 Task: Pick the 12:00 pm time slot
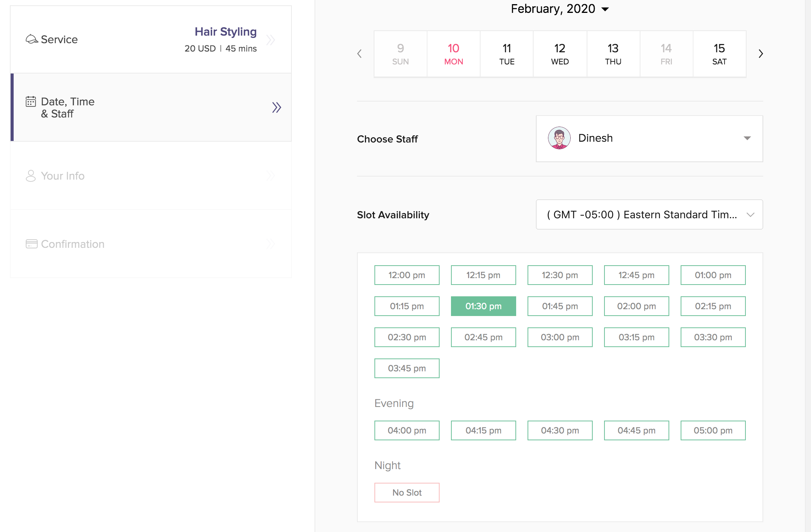tap(407, 275)
